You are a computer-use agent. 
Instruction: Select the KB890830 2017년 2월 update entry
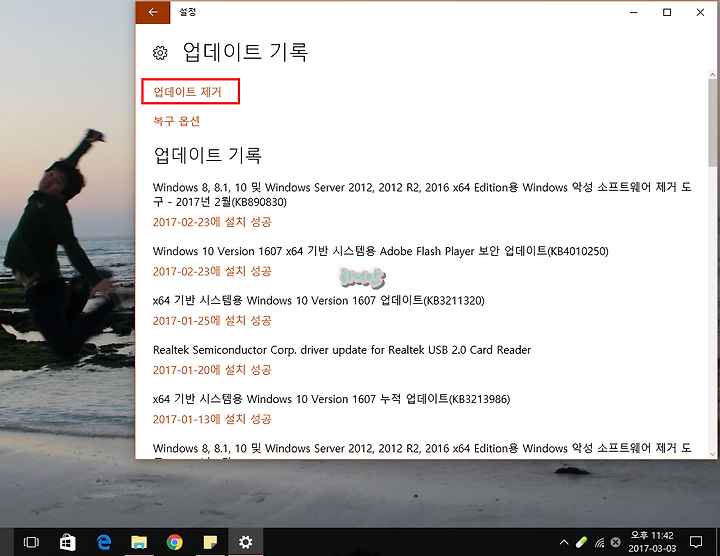(422, 195)
